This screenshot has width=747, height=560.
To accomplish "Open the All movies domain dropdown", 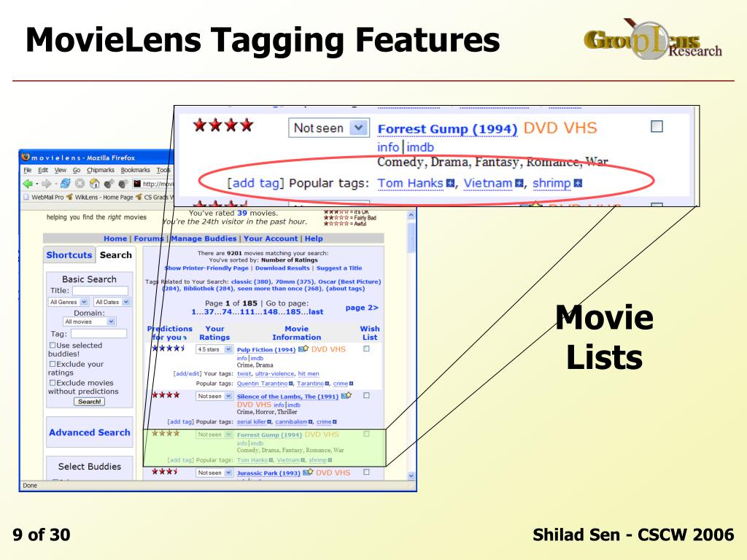I will (90, 322).
